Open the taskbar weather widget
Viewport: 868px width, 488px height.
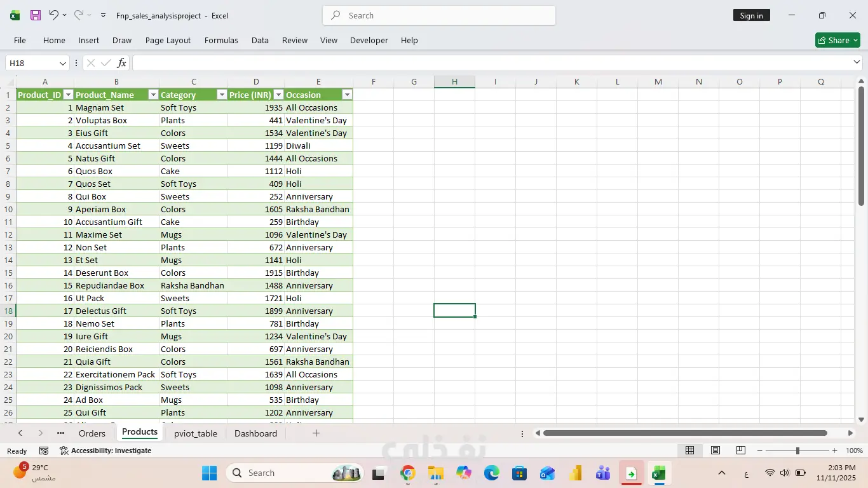point(35,473)
